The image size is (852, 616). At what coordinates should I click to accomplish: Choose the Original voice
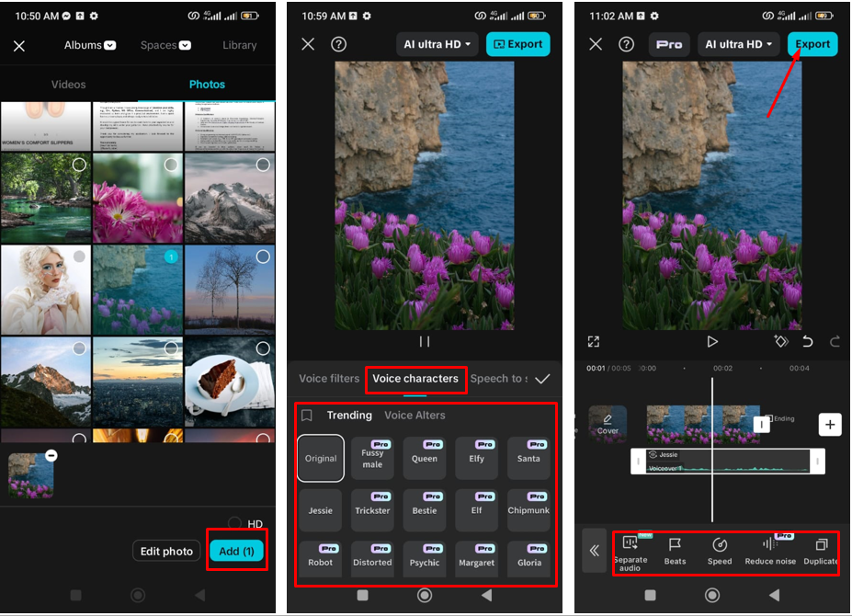321,459
